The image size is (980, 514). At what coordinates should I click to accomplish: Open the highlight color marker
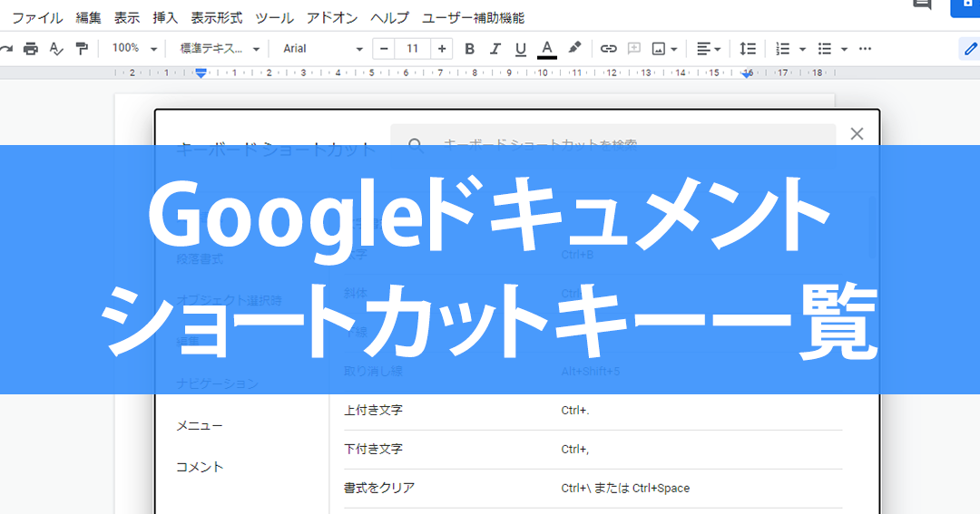coord(574,48)
